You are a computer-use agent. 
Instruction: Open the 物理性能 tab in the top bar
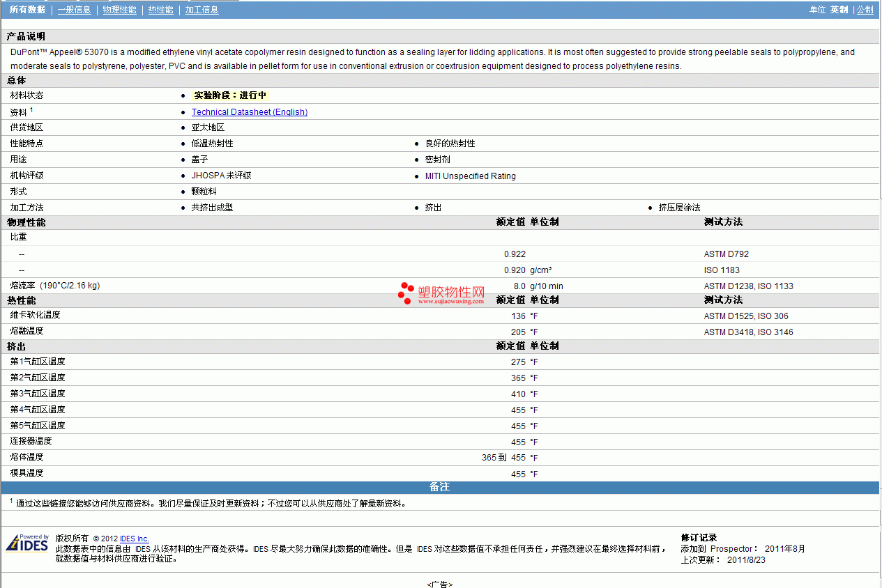[120, 10]
